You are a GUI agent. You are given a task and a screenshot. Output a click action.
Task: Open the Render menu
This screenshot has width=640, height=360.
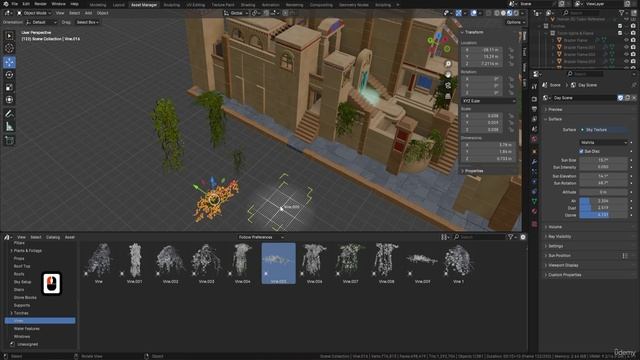40,4
